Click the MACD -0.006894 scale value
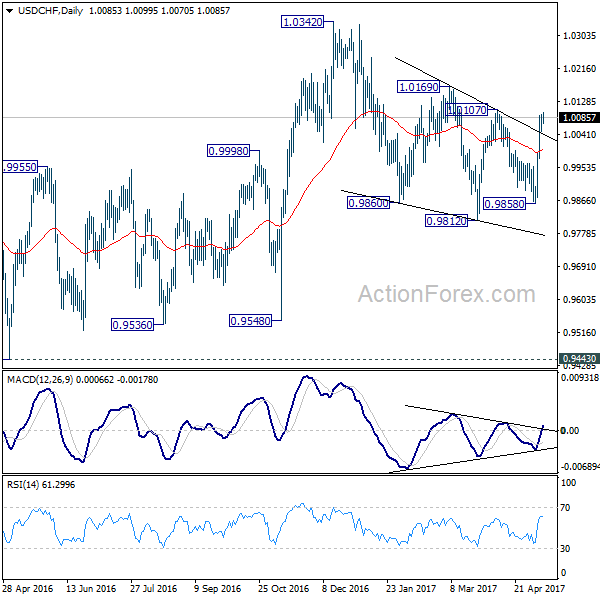 point(579,467)
